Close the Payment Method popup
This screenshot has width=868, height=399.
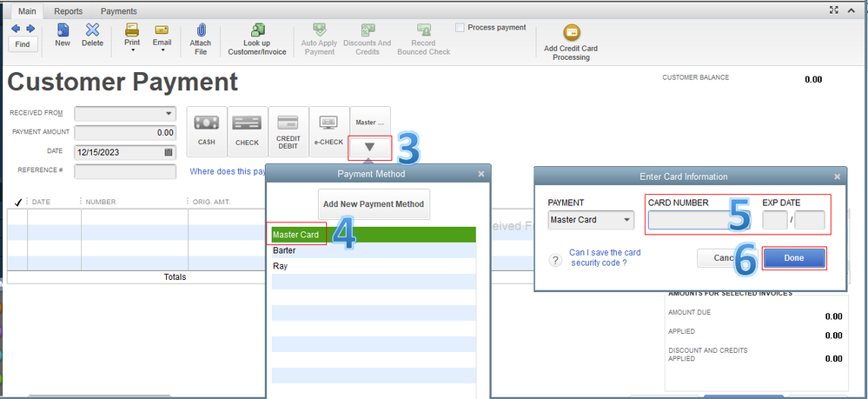[x=481, y=174]
